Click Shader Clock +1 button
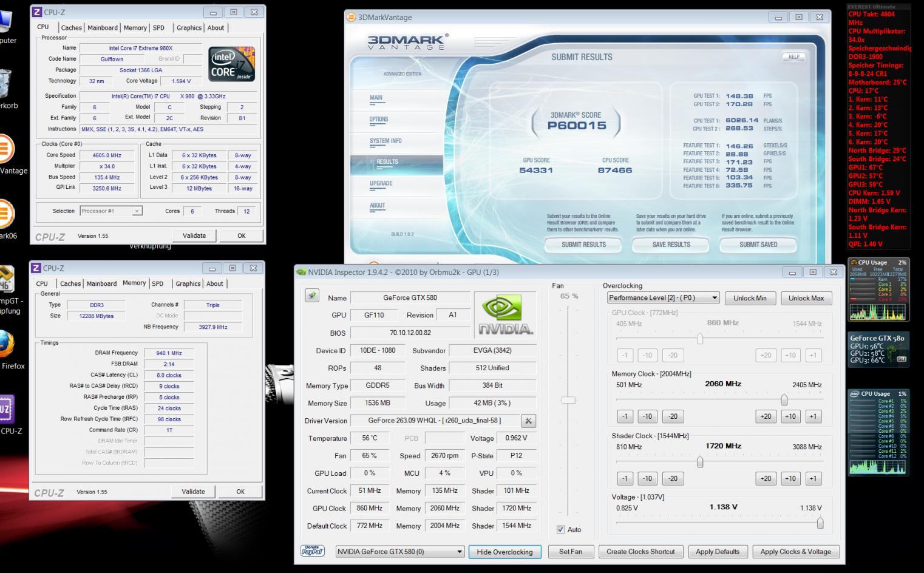The image size is (924, 573). pyautogui.click(x=813, y=478)
